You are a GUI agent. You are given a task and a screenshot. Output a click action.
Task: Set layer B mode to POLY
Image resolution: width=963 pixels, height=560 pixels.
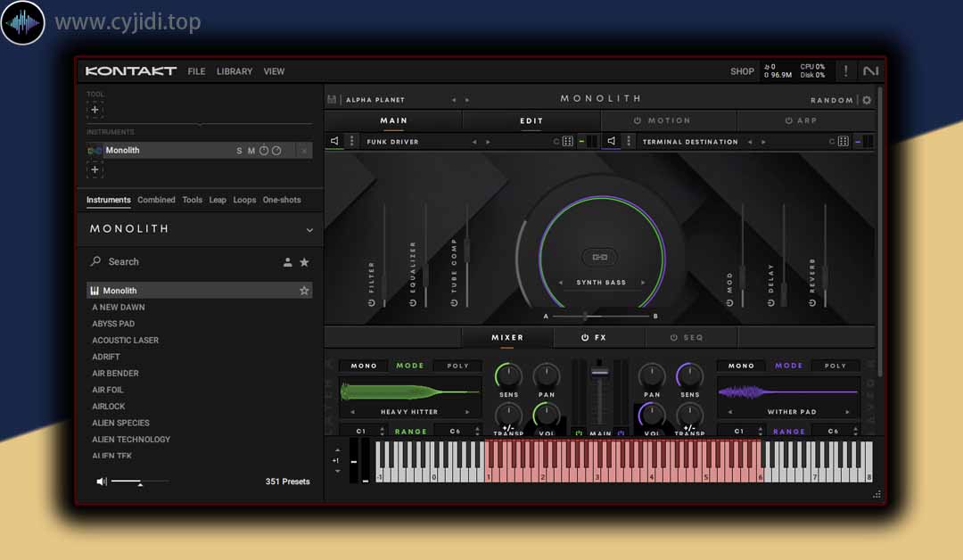tap(835, 366)
